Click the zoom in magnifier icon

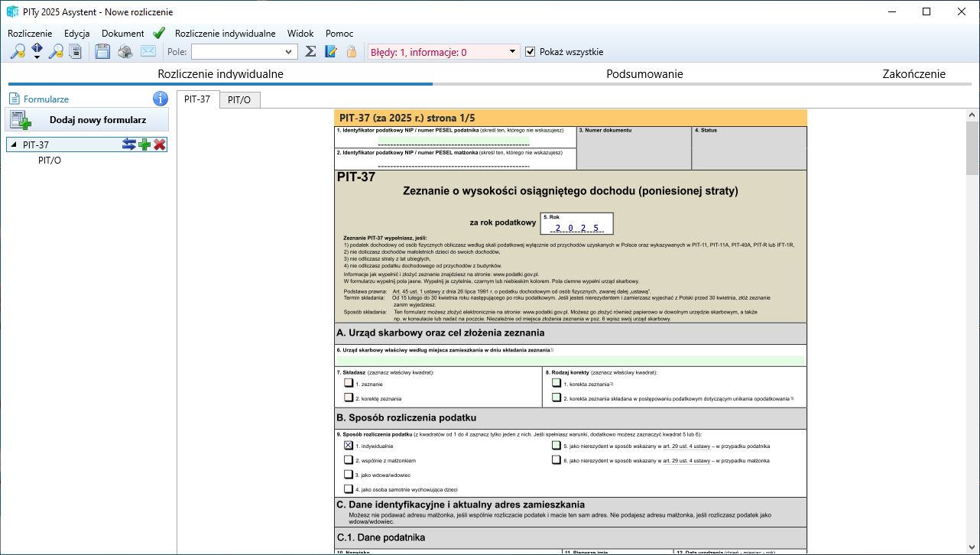[x=16, y=52]
